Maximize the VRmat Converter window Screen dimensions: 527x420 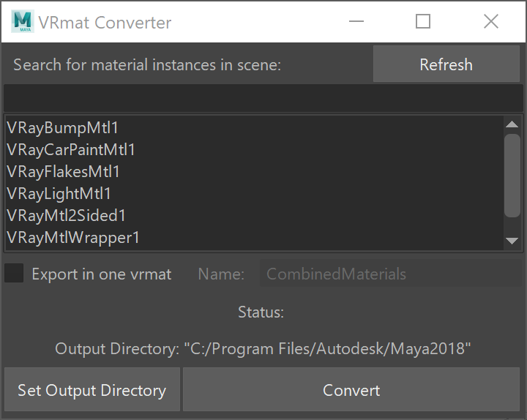(x=423, y=21)
